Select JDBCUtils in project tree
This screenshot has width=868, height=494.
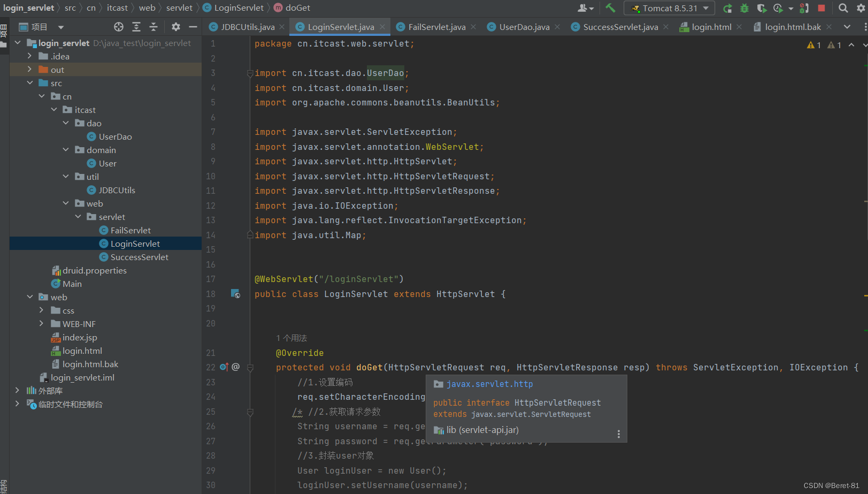(x=117, y=190)
